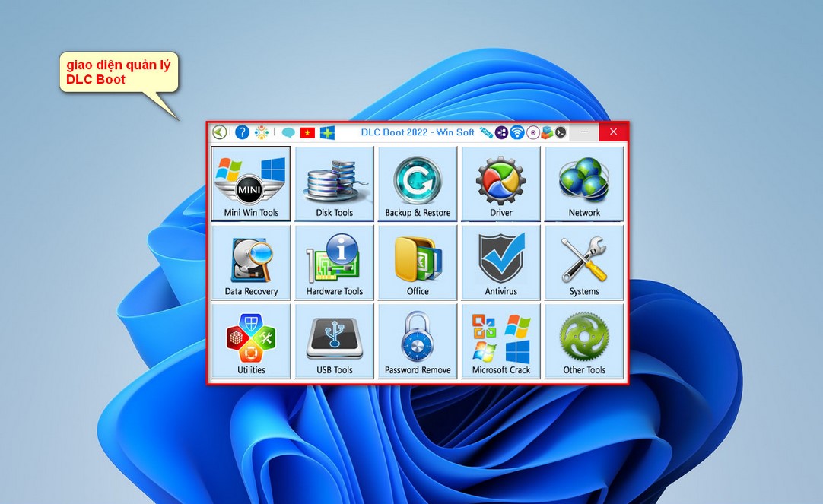Click the DLC Boot 2022 - Win Soft title
Viewport: 823px width, 504px height.
[x=418, y=132]
